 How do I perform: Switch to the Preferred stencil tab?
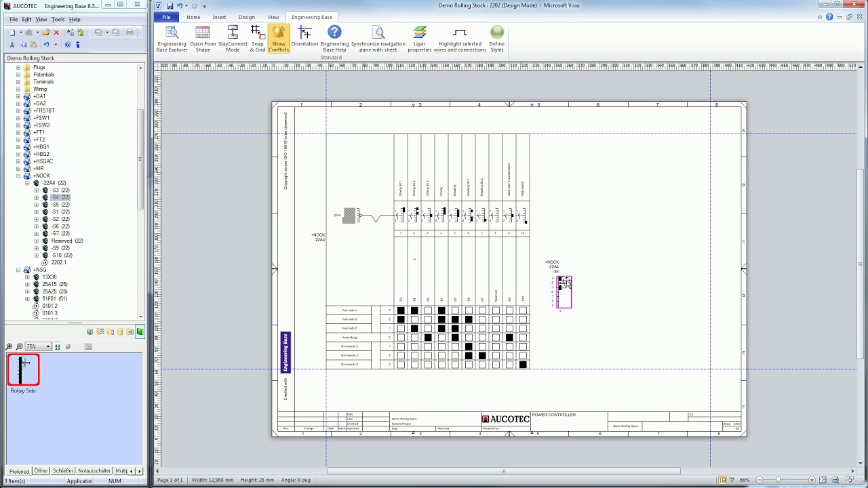[19, 471]
